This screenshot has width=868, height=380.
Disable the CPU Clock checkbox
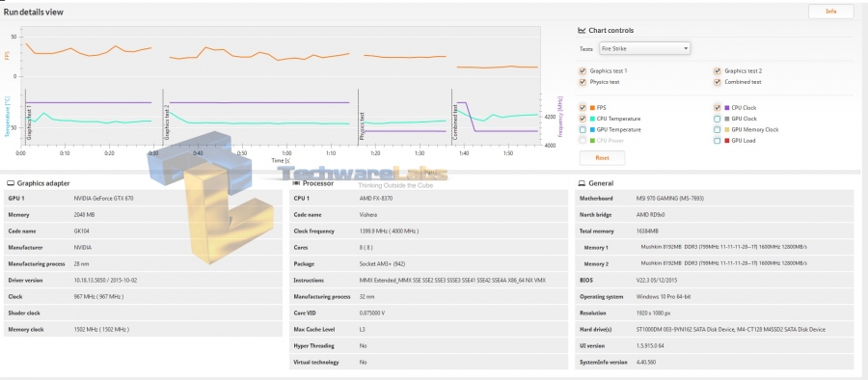[718, 108]
